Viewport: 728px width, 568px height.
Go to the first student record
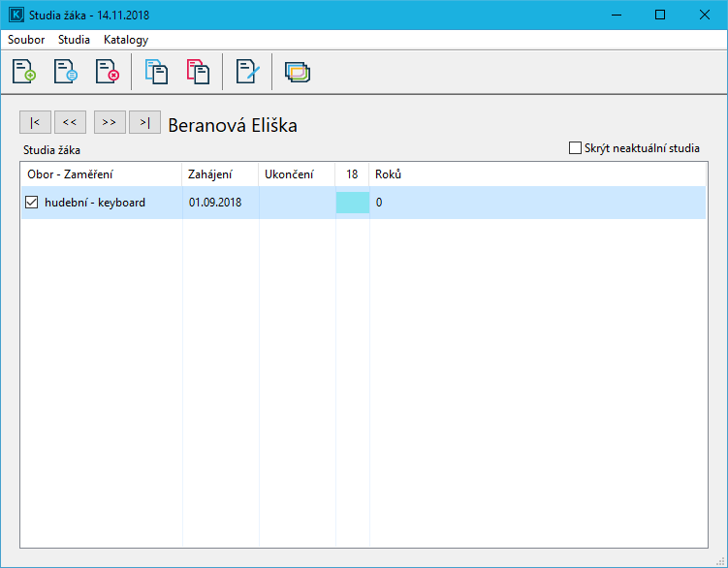35,122
